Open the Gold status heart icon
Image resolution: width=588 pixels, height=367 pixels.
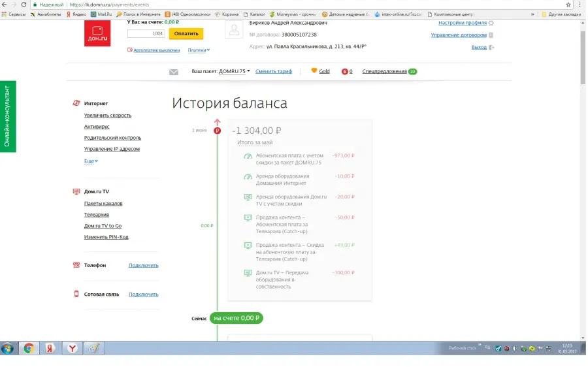[314, 71]
